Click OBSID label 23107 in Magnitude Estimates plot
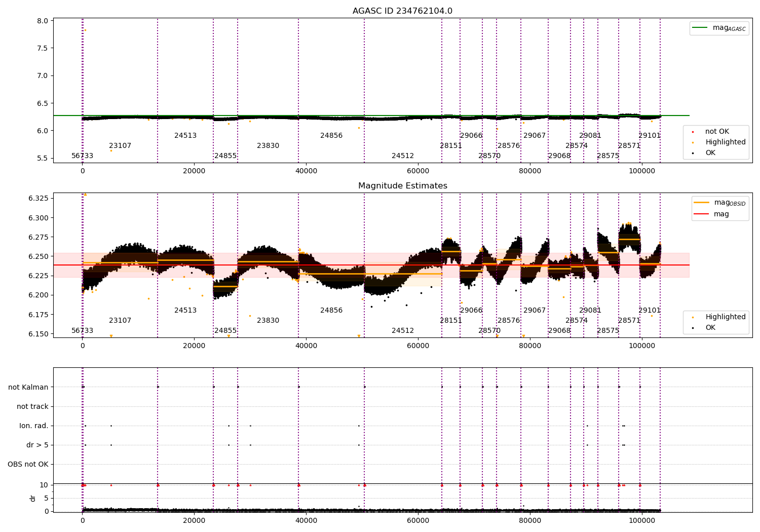Image resolution: width=760 pixels, height=532 pixels. (120, 321)
